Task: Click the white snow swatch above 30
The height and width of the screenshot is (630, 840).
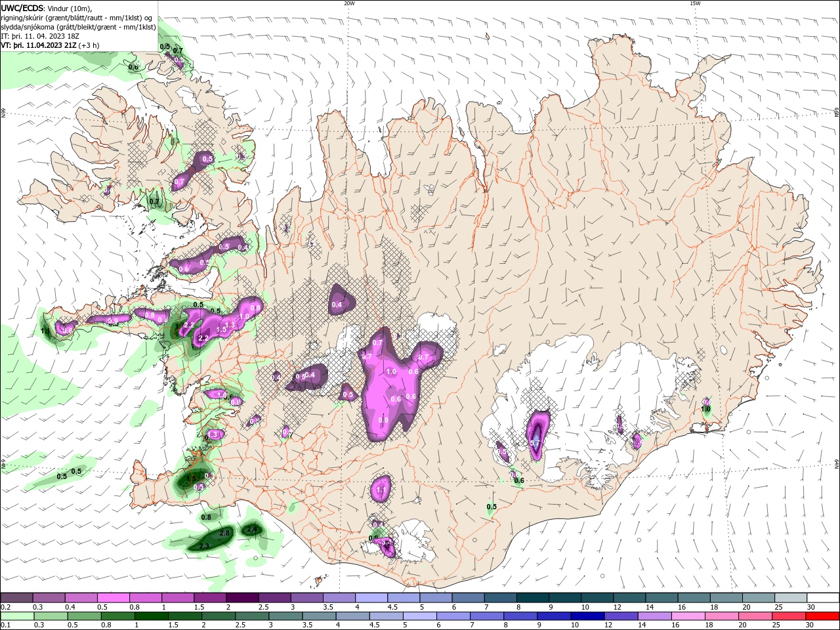Action: 823,597
